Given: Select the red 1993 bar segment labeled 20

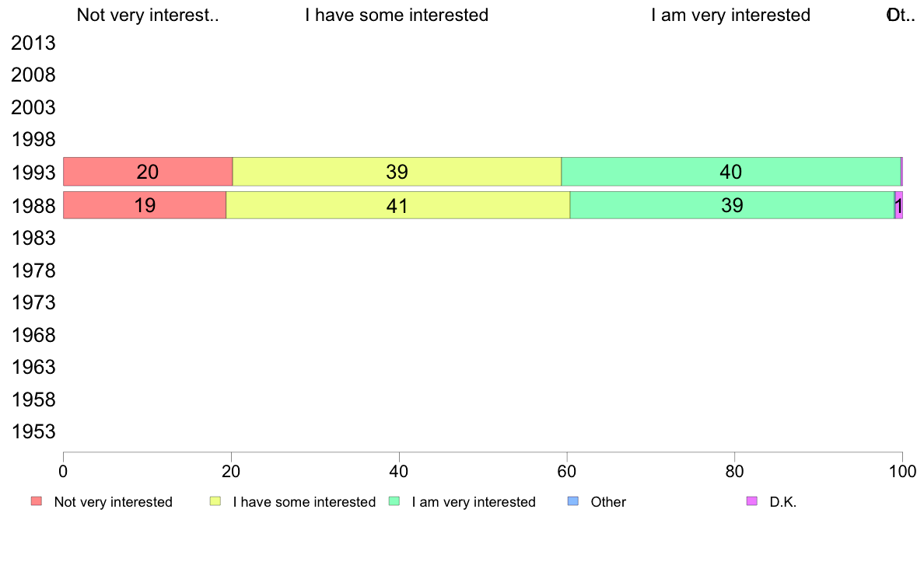Looking at the screenshot, I should coord(148,172).
